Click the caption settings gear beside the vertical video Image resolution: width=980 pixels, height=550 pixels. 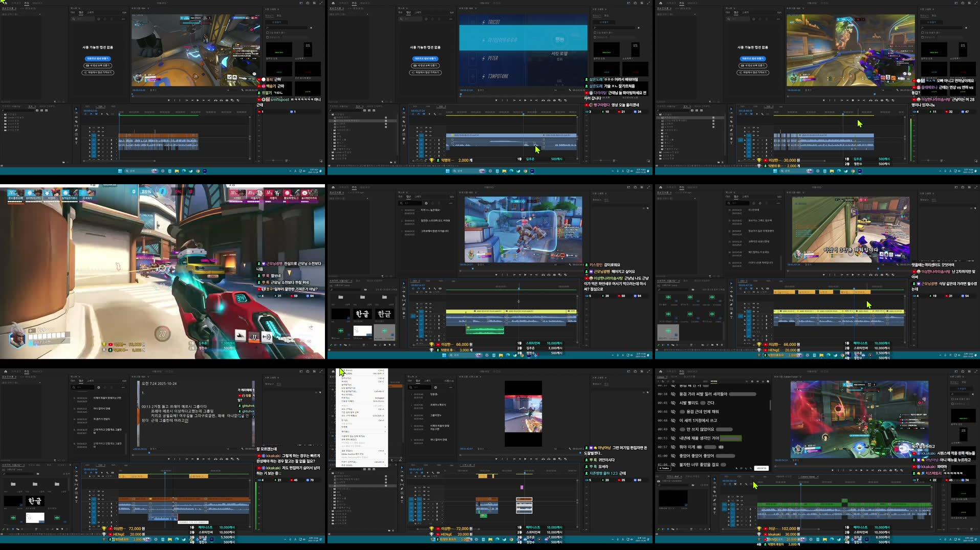tap(436, 387)
